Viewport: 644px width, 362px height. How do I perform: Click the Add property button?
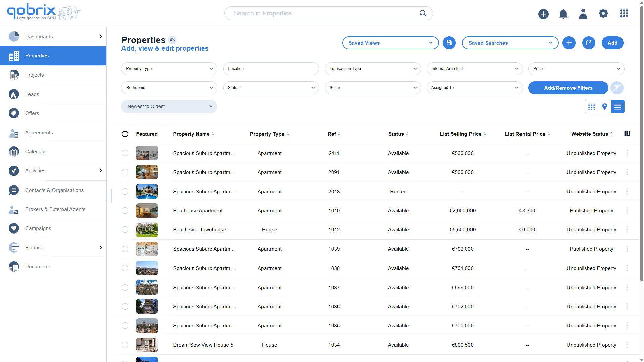[612, 43]
